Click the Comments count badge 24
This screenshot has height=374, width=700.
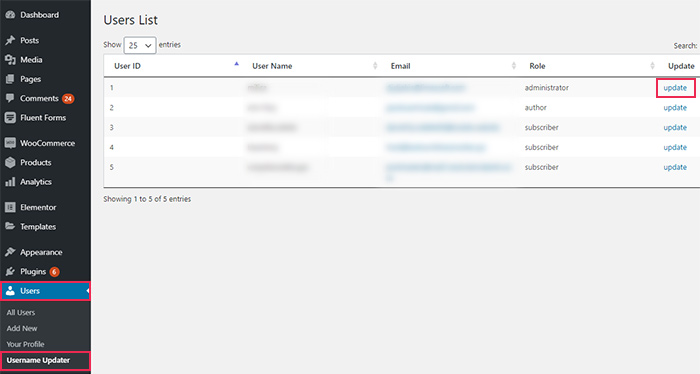coord(68,99)
